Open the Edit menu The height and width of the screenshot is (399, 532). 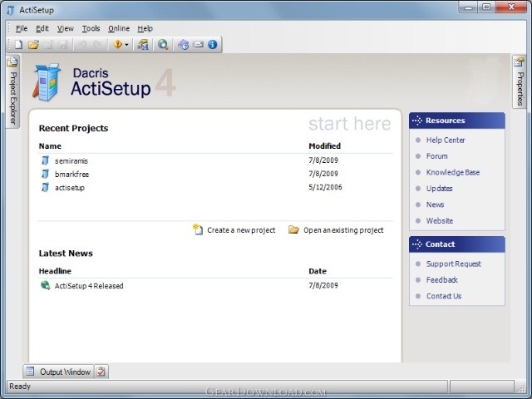[x=42, y=28]
